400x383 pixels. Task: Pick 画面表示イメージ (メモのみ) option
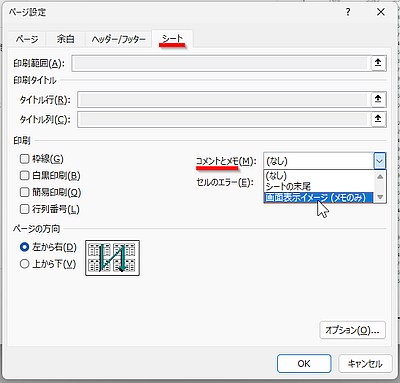click(319, 197)
